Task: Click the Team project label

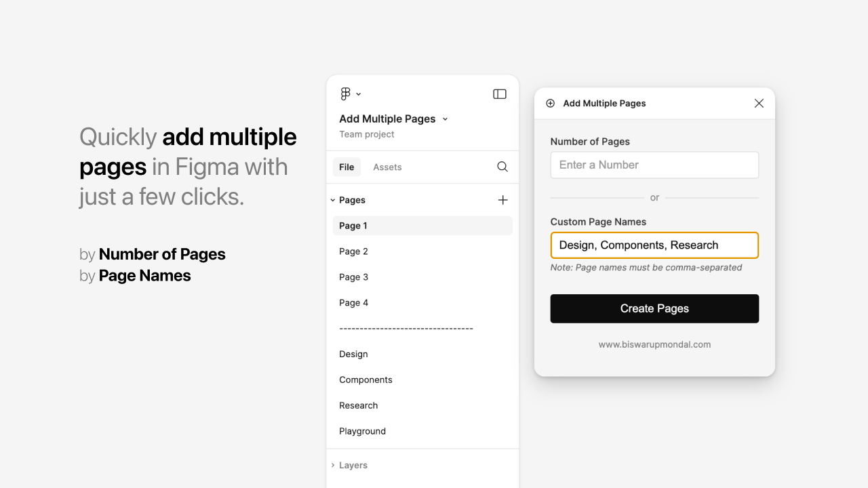Action: click(x=367, y=134)
